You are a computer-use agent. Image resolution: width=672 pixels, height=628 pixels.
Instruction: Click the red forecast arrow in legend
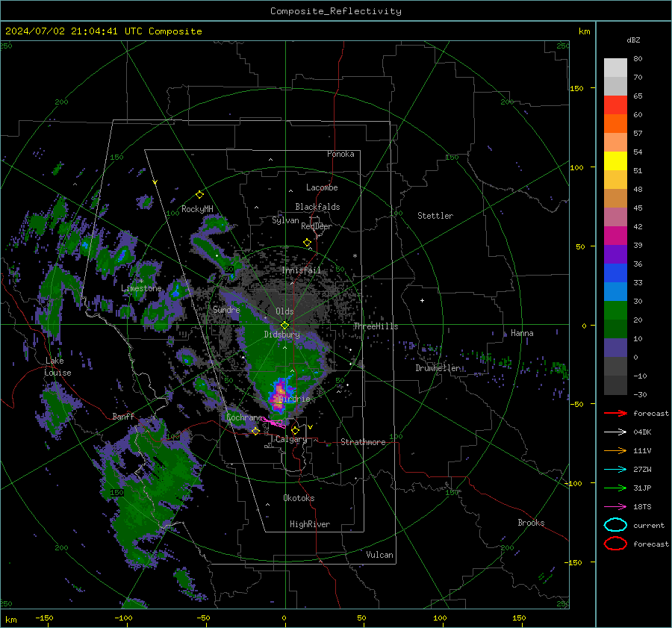point(615,413)
